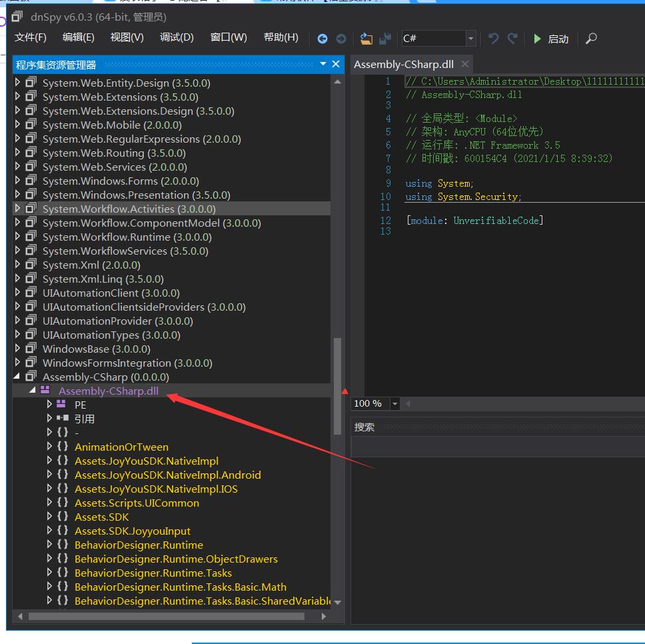Click the tree scrollbar down arrow
The width and height of the screenshot is (645, 644).
coord(337,602)
